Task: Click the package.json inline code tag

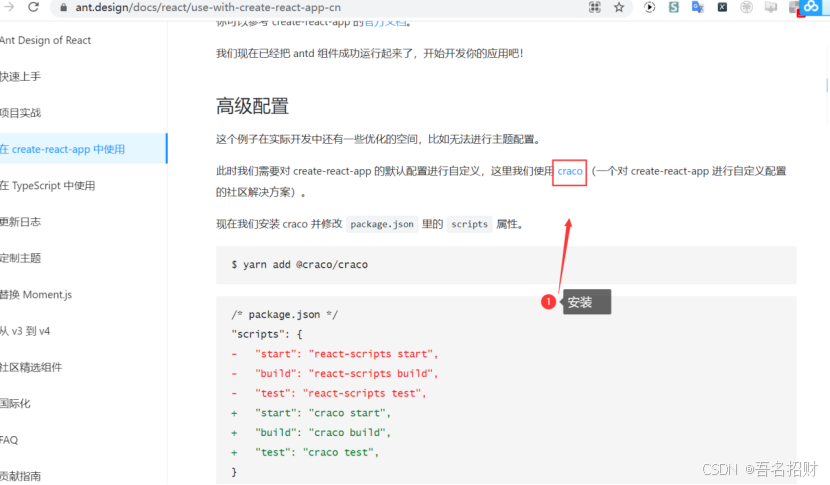Action: (382, 224)
